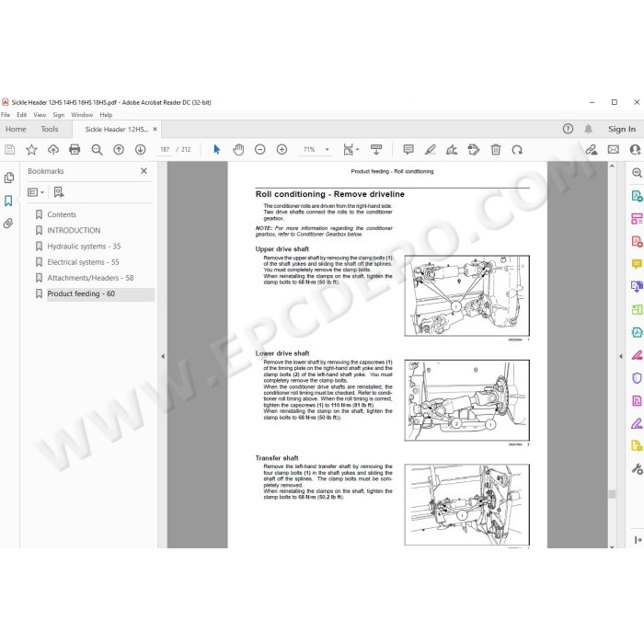Open the Attachments/Headers - 58 bookmark

[90, 278]
